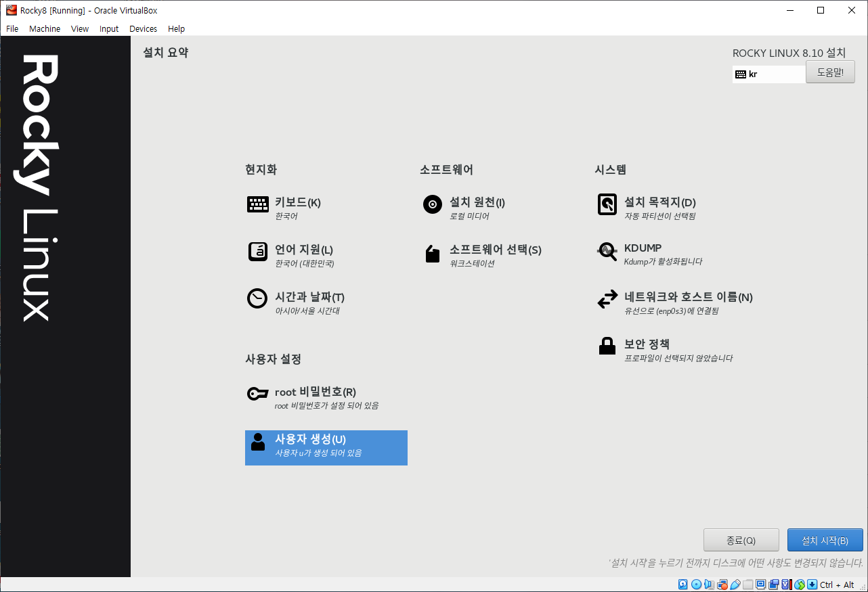Click the '한국어' keyboard status text

point(286,217)
